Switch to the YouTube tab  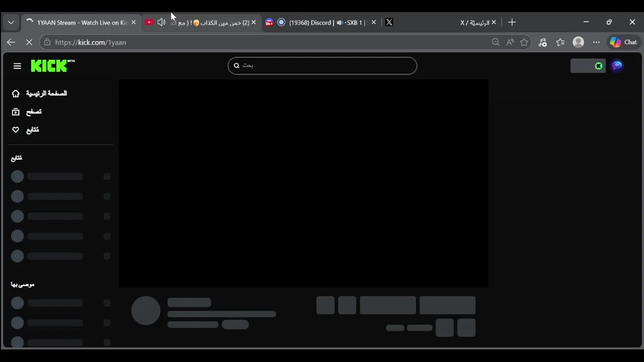click(x=201, y=23)
